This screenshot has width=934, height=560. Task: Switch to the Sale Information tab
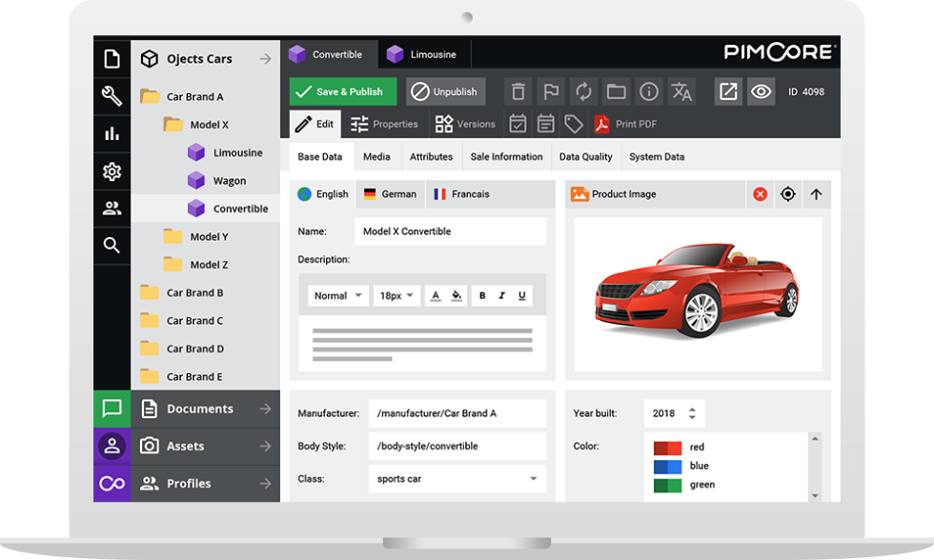point(506,157)
